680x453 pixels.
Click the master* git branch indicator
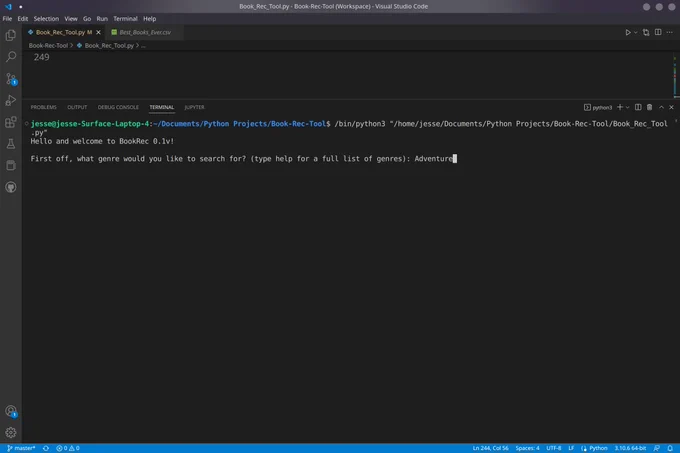tap(21, 448)
